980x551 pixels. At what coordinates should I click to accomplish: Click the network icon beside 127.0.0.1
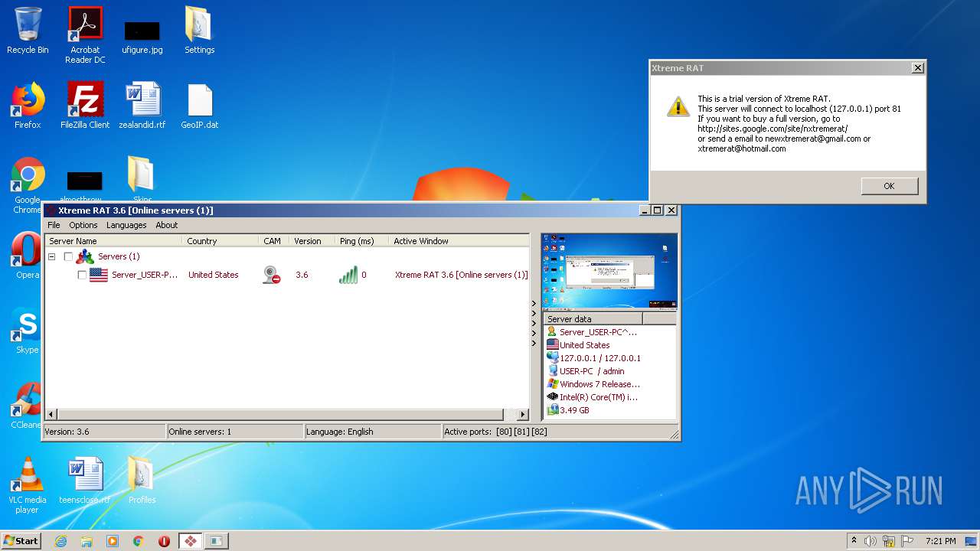point(552,357)
